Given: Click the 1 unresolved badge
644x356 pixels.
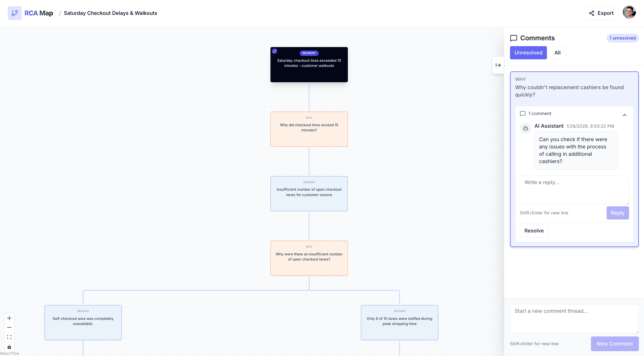Looking at the screenshot, I should (622, 38).
